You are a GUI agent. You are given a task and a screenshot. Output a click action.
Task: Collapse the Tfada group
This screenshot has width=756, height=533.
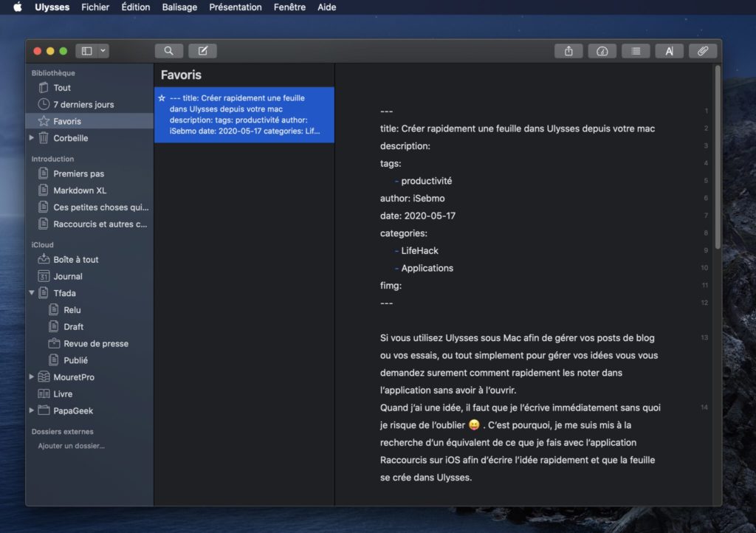coord(31,293)
